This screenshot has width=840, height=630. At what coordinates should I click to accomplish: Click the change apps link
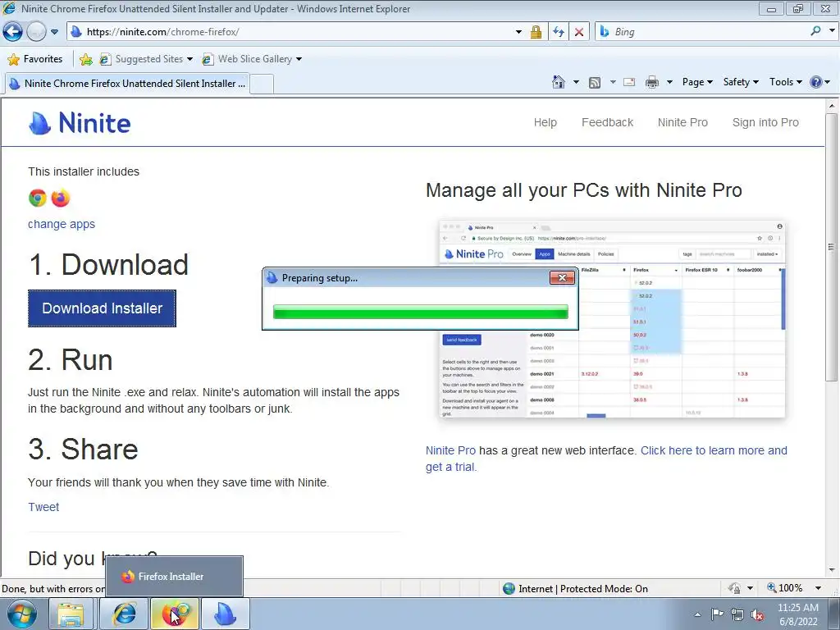pos(62,224)
